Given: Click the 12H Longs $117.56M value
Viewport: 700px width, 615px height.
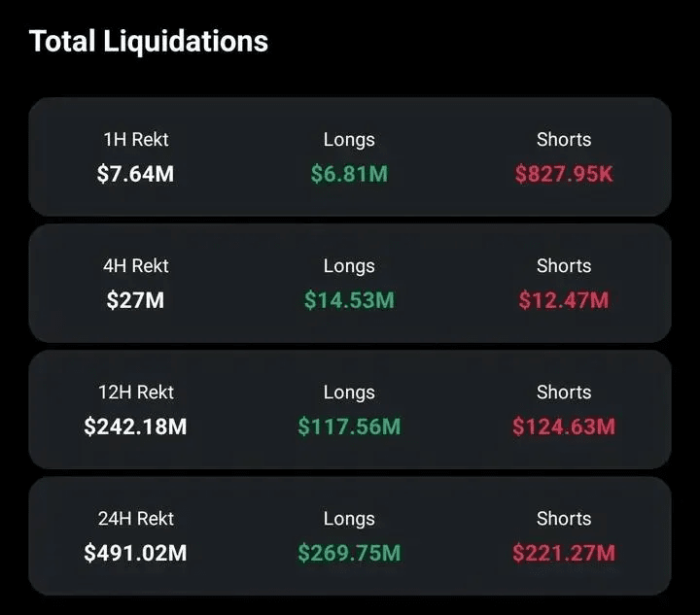Looking at the screenshot, I should pyautogui.click(x=349, y=427).
